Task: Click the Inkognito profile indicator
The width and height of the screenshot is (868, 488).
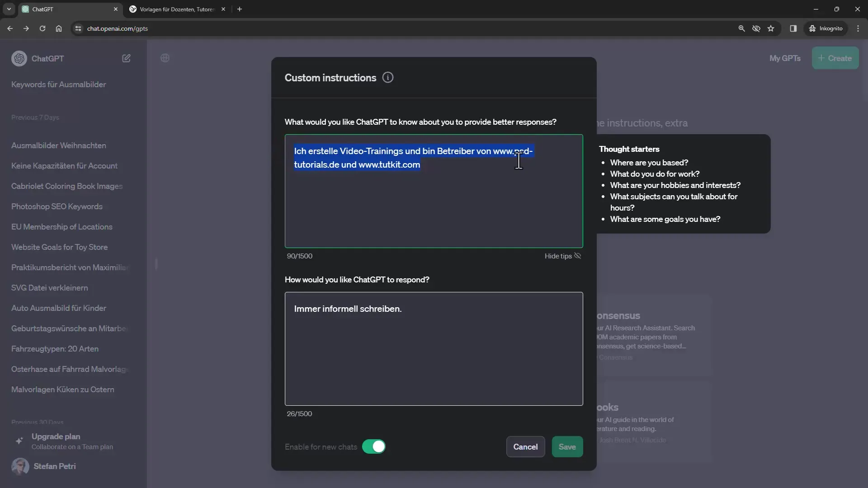Action: [x=826, y=28]
